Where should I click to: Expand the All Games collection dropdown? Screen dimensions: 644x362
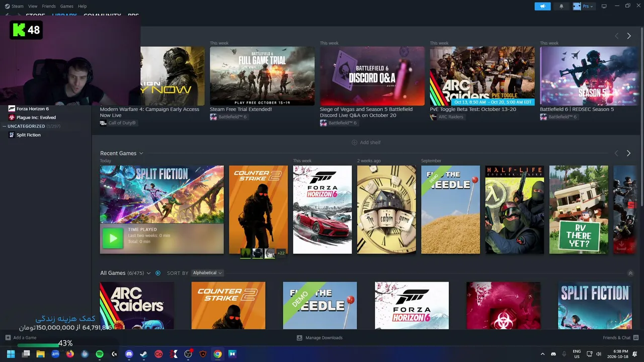click(x=148, y=273)
